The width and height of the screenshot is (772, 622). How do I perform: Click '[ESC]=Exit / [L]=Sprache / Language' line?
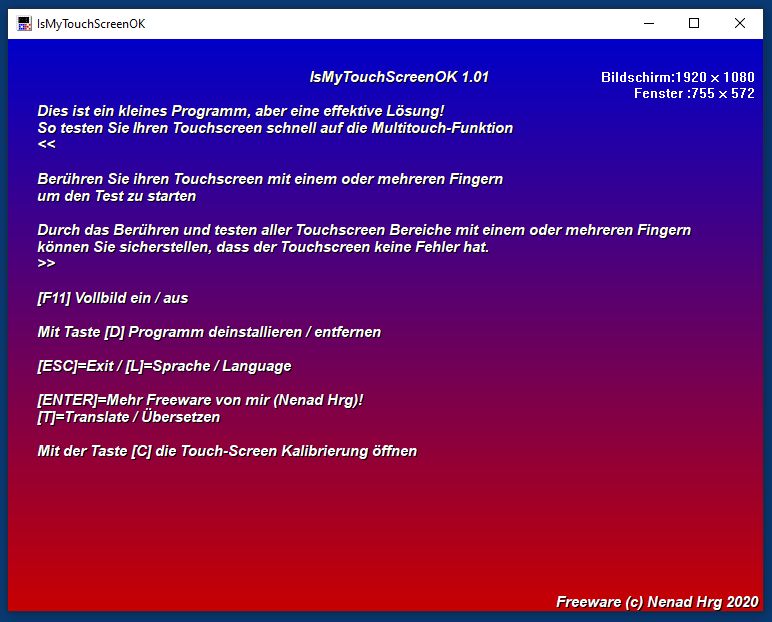click(x=164, y=366)
